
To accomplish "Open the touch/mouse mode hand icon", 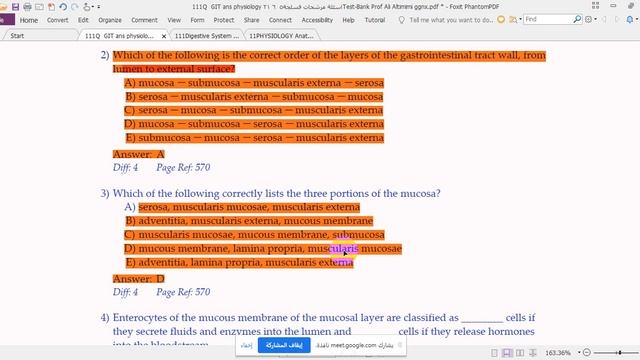I will click(87, 7).
